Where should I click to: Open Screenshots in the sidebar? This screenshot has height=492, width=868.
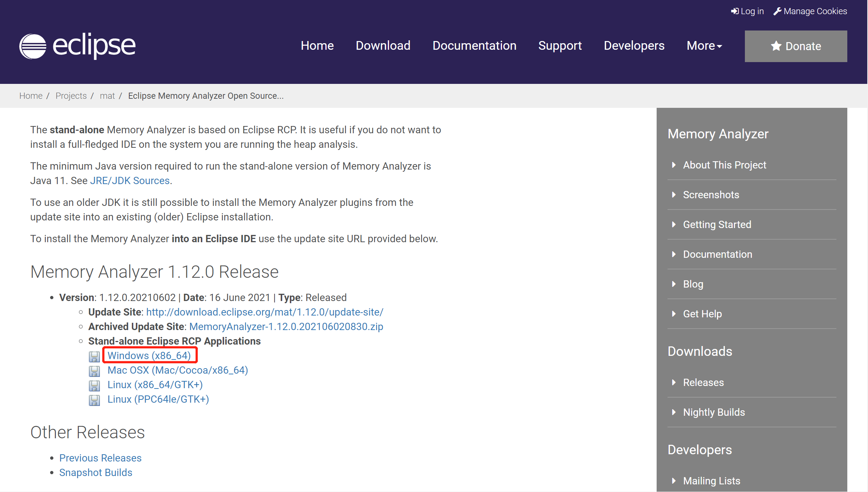(711, 195)
